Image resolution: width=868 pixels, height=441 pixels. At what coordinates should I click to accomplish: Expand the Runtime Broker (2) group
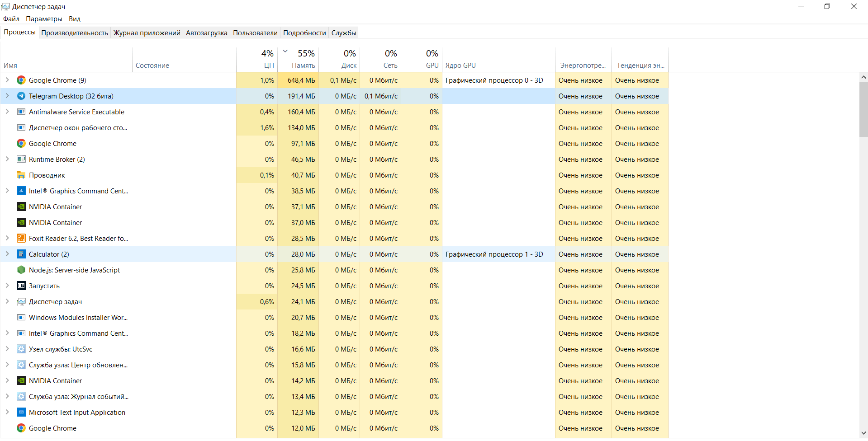point(7,159)
